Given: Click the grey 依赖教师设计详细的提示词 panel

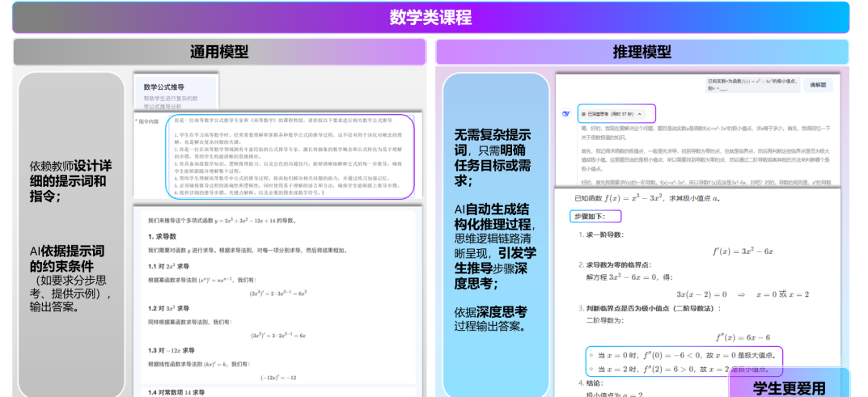Looking at the screenshot, I should point(71,234).
